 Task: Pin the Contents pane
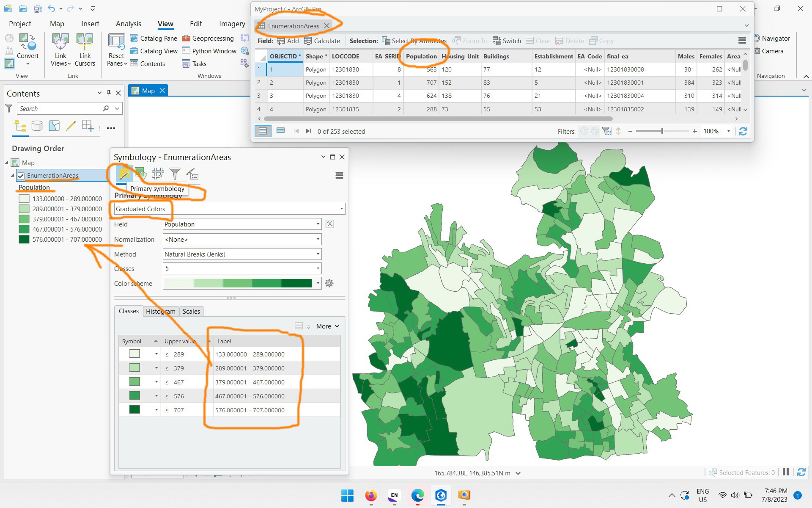click(x=109, y=93)
